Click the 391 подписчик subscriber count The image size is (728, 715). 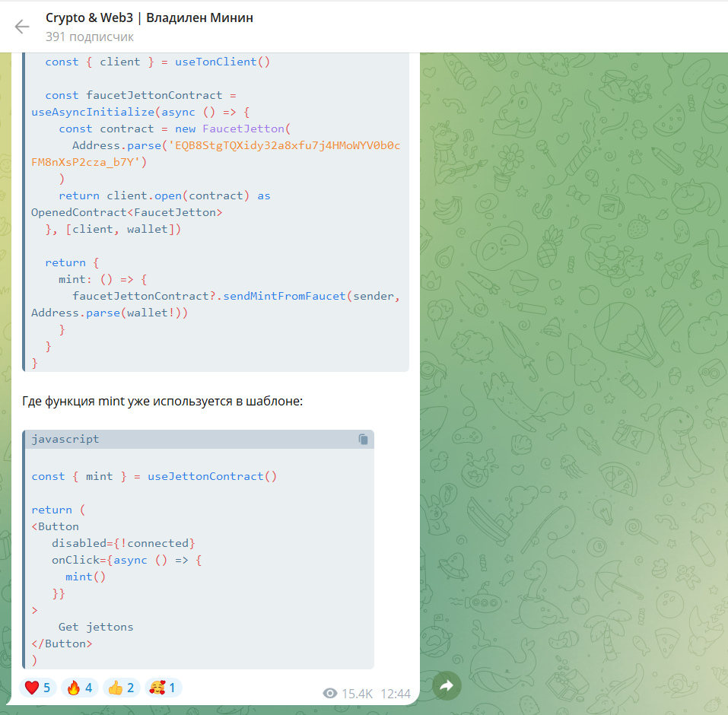tap(89, 37)
